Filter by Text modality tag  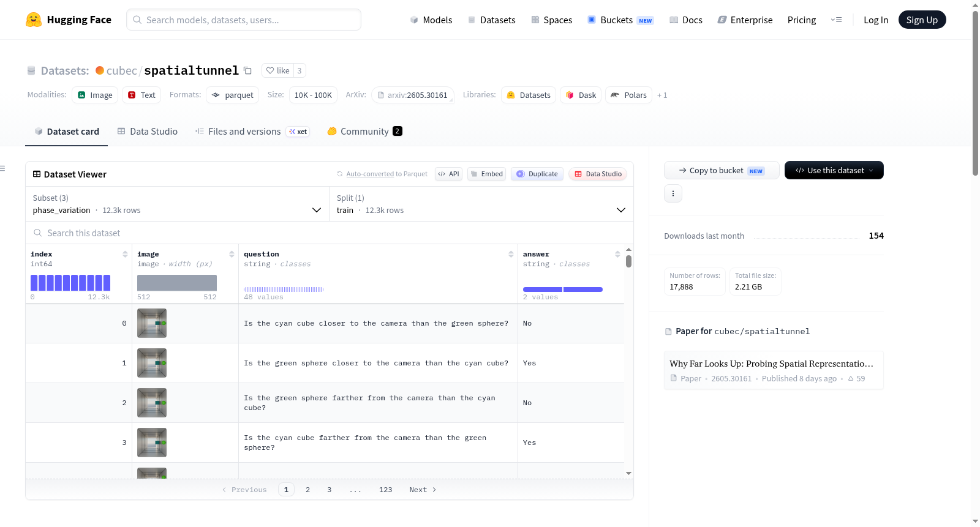pos(141,95)
